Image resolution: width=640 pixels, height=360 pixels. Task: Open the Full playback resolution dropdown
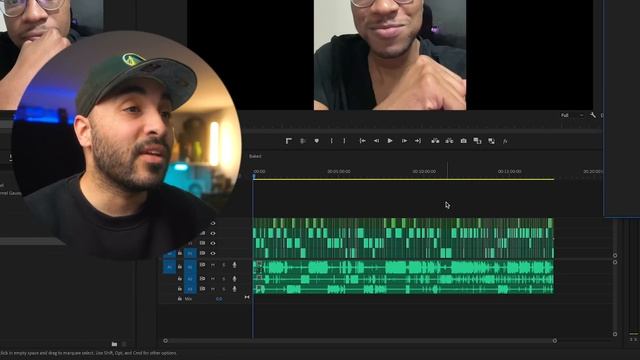[571, 116]
